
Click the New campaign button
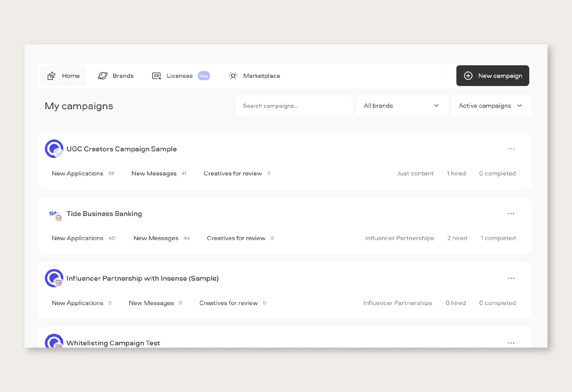[x=492, y=76]
